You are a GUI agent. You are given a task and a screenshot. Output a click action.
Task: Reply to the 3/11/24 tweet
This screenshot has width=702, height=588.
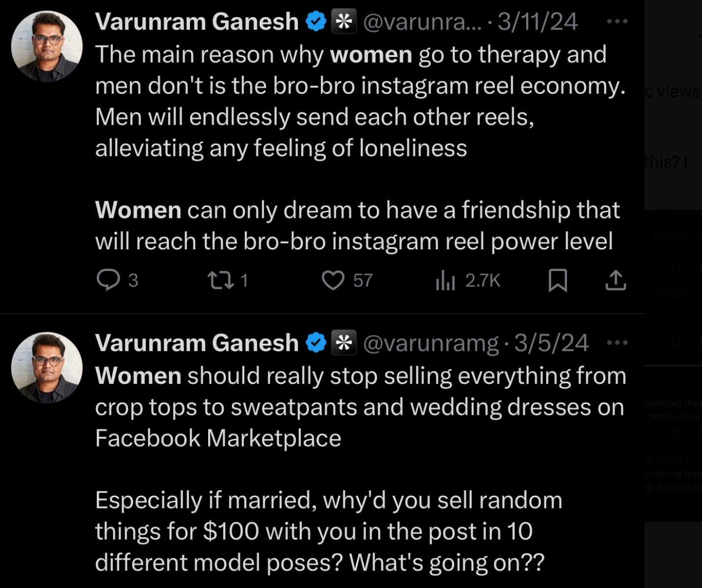click(x=108, y=280)
